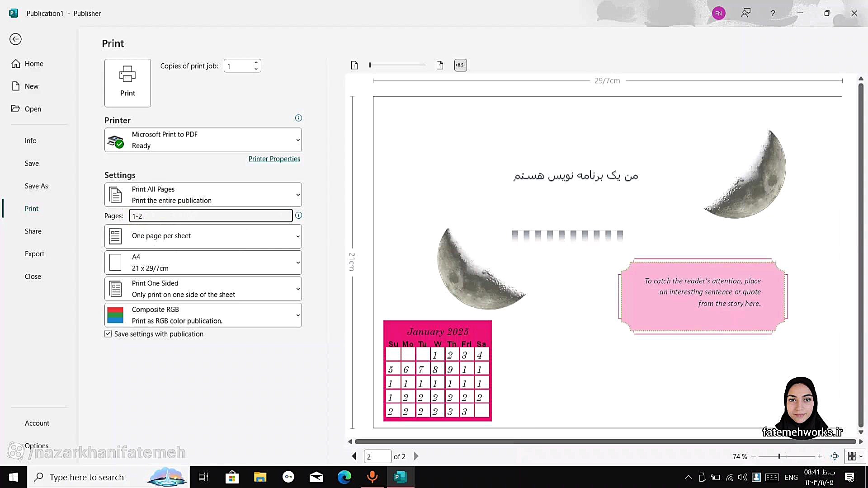Open the A4 paper size dropdown

tap(203, 263)
